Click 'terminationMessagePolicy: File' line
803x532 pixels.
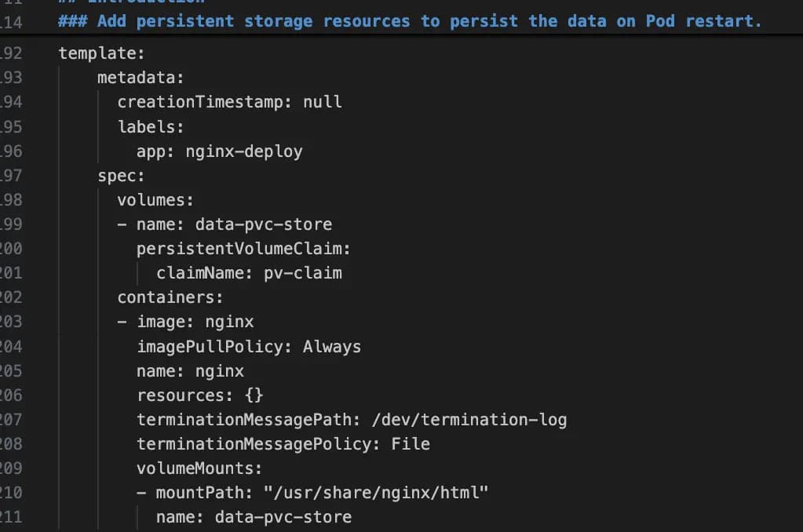click(x=283, y=444)
